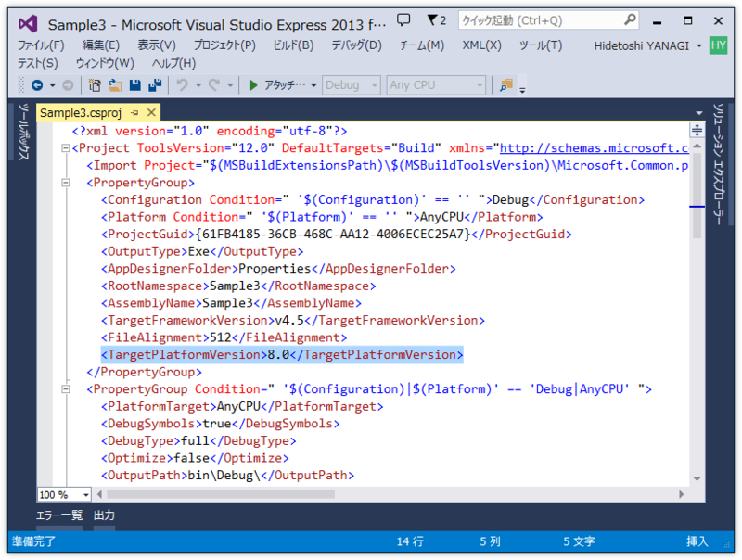Image resolution: width=742 pixels, height=560 pixels.
Task: Open undo history dropdown arrow
Action: (x=198, y=85)
